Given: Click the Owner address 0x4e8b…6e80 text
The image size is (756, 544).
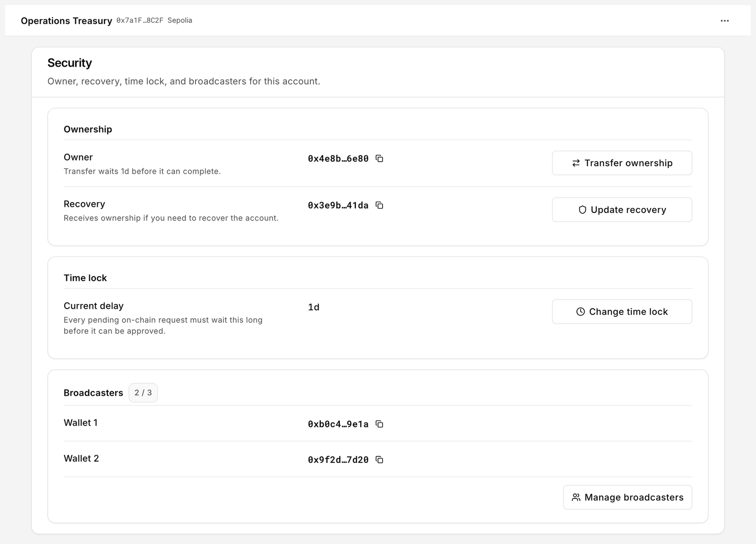Looking at the screenshot, I should [x=338, y=159].
